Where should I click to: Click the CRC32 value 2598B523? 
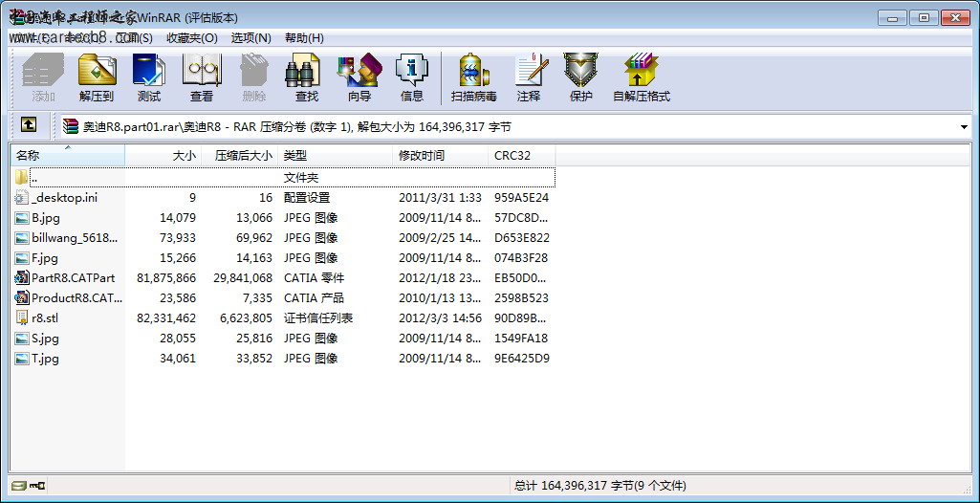[521, 298]
